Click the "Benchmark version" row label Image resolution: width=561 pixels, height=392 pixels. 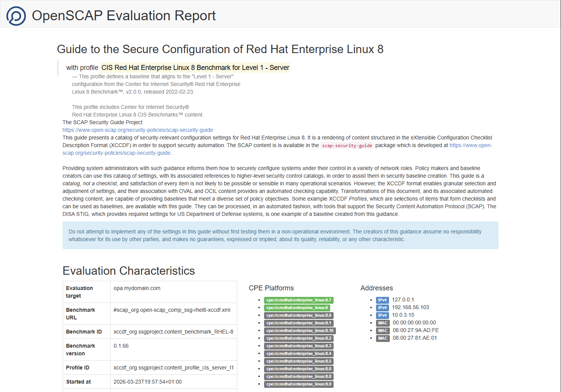(81, 350)
